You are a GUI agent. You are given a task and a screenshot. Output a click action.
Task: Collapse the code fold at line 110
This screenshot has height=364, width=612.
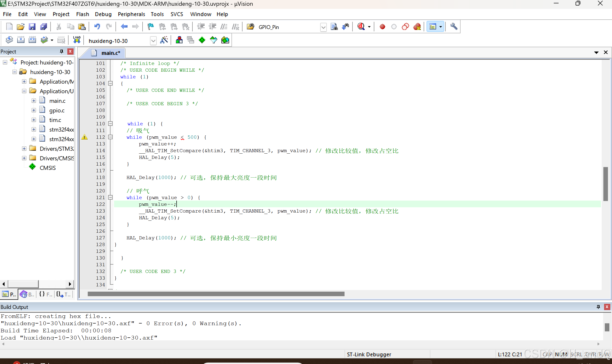click(x=110, y=124)
